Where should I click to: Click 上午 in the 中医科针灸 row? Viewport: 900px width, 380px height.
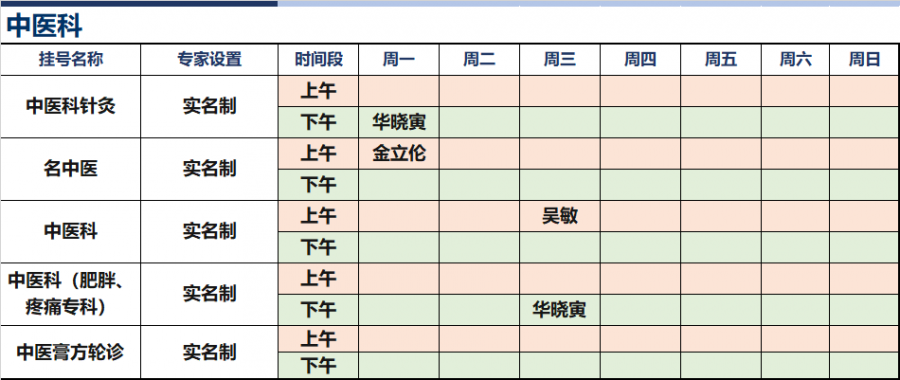pos(319,91)
